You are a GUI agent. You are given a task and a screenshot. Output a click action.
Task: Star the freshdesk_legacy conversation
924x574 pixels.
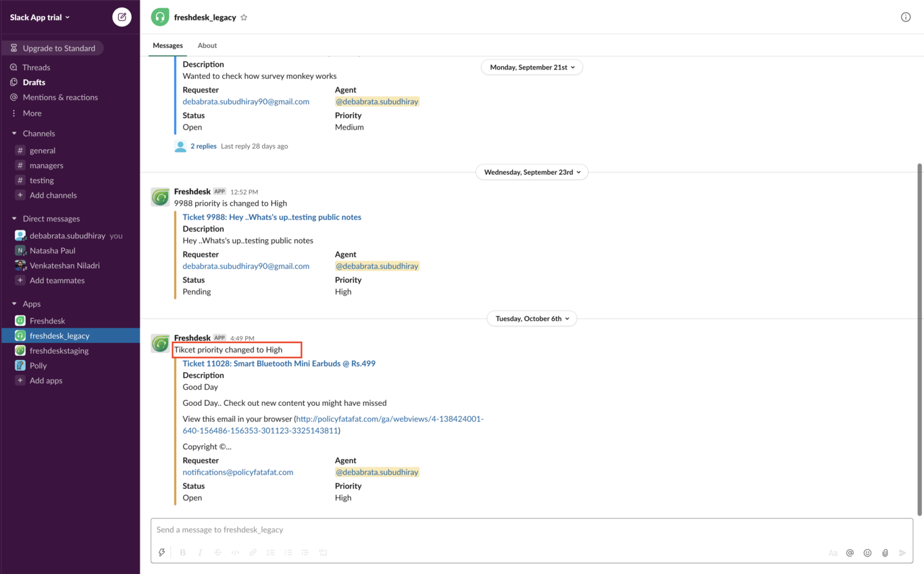tap(244, 18)
